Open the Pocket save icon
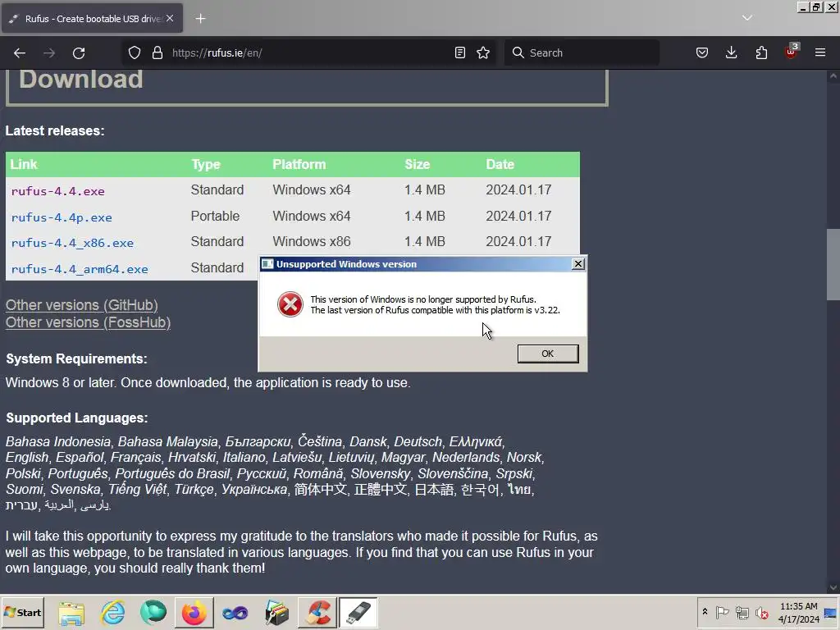Viewport: 840px width, 630px height. 702,52
